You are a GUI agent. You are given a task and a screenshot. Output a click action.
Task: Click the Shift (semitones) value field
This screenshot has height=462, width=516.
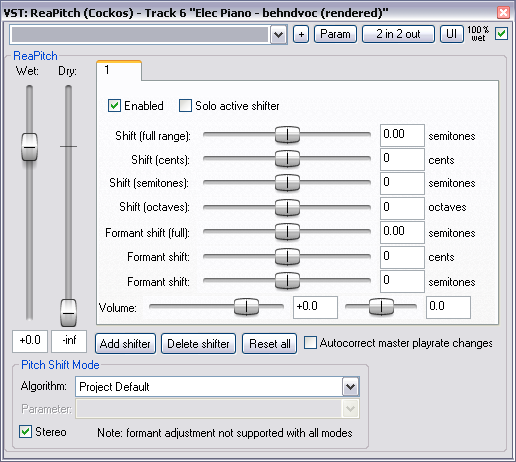click(402, 183)
